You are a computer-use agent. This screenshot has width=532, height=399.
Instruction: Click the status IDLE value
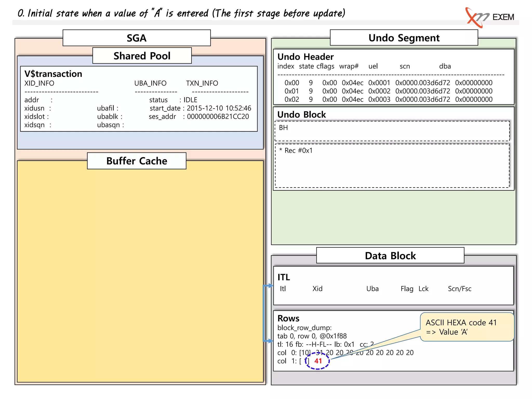click(190, 100)
